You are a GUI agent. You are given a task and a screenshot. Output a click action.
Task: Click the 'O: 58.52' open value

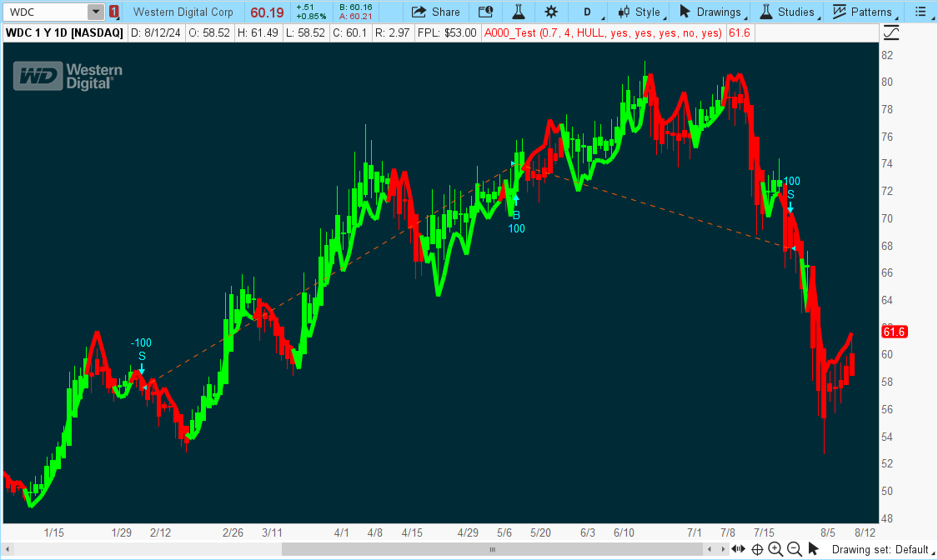coord(209,32)
